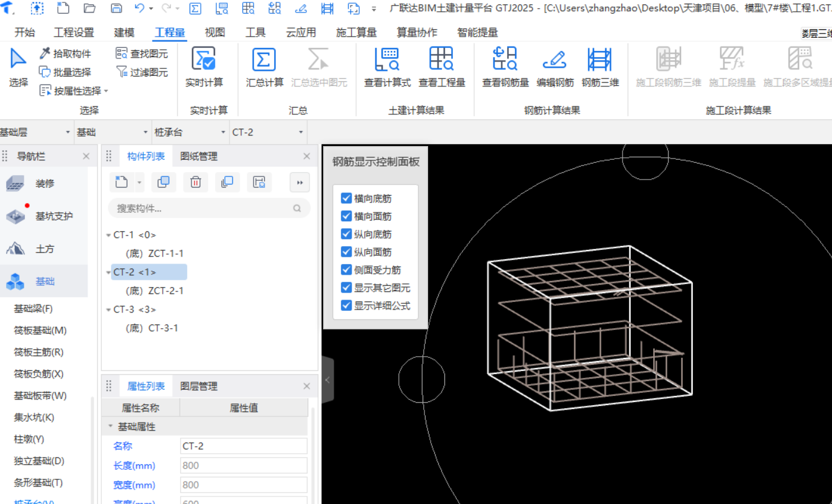Run 实时计算 real-time calculation
Screen dimensions: 832x504
pos(204,67)
